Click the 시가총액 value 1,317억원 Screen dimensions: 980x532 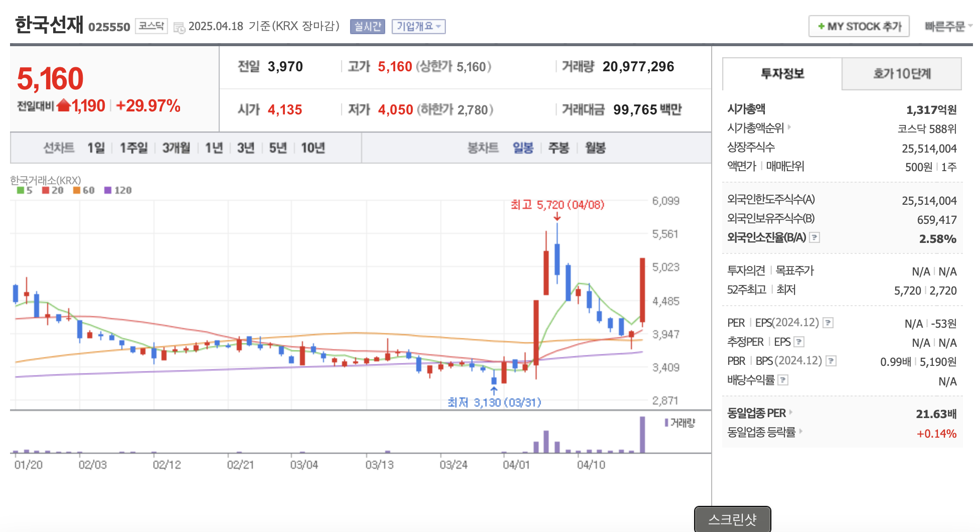pyautogui.click(x=931, y=110)
